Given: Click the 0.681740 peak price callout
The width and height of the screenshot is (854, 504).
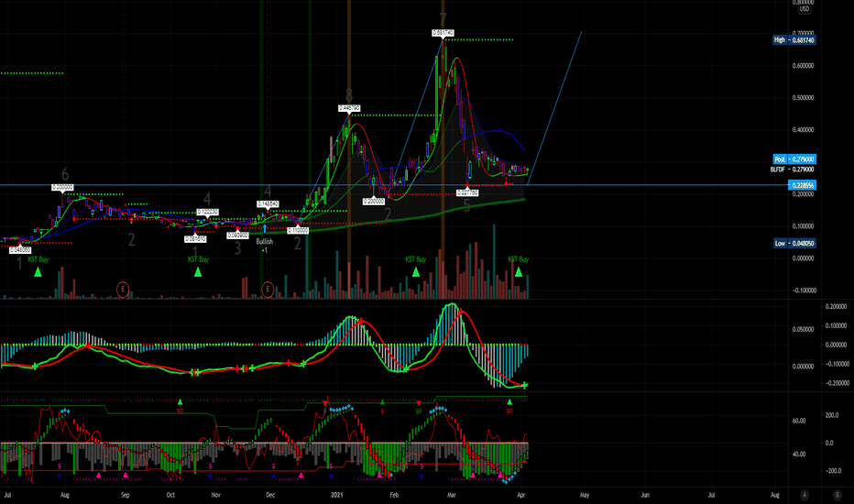Looking at the screenshot, I should (x=443, y=33).
